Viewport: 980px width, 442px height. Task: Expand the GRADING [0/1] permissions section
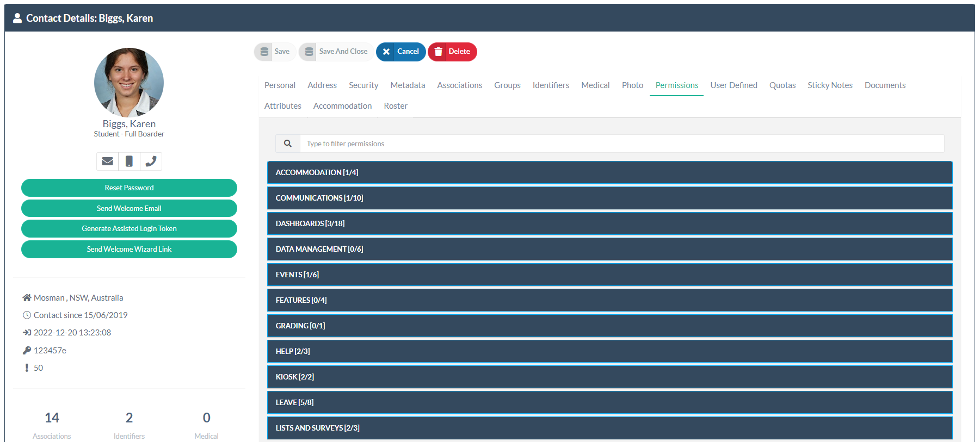[610, 326]
